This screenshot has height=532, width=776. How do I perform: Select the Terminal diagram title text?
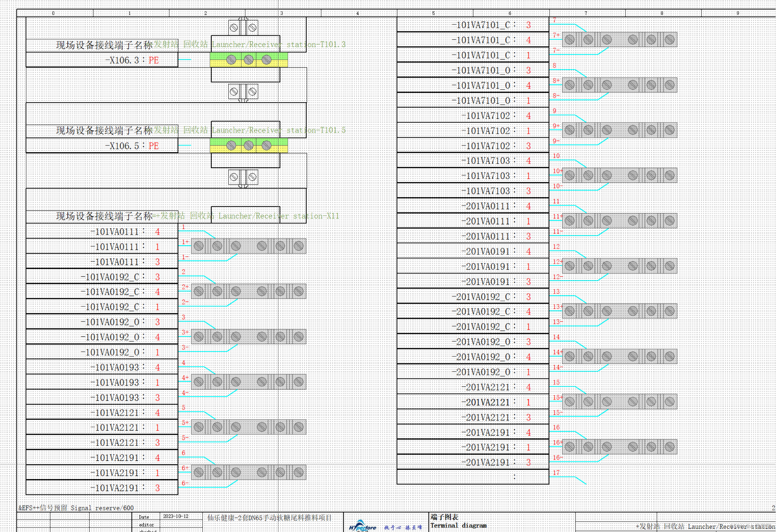click(458, 525)
